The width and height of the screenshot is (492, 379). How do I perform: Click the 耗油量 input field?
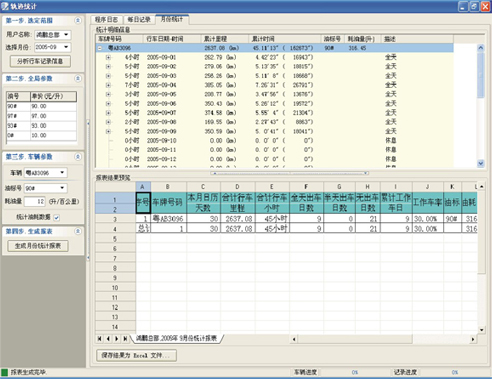point(35,202)
